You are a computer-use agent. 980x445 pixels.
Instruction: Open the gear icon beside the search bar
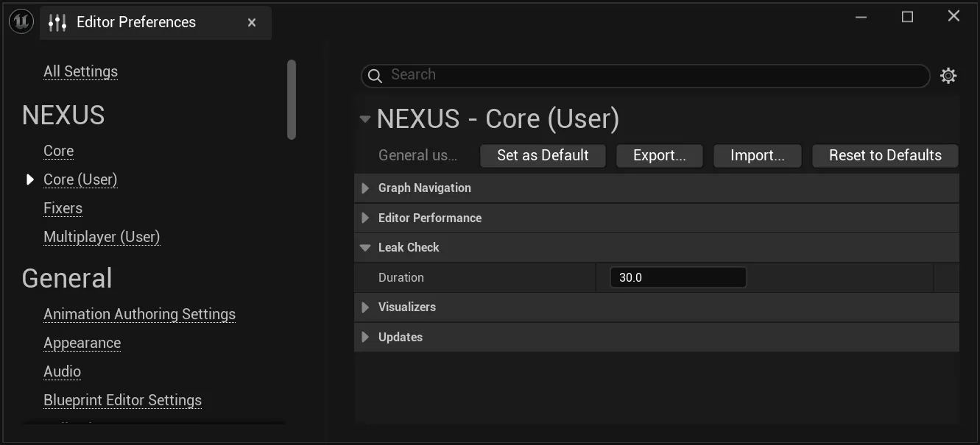[948, 75]
